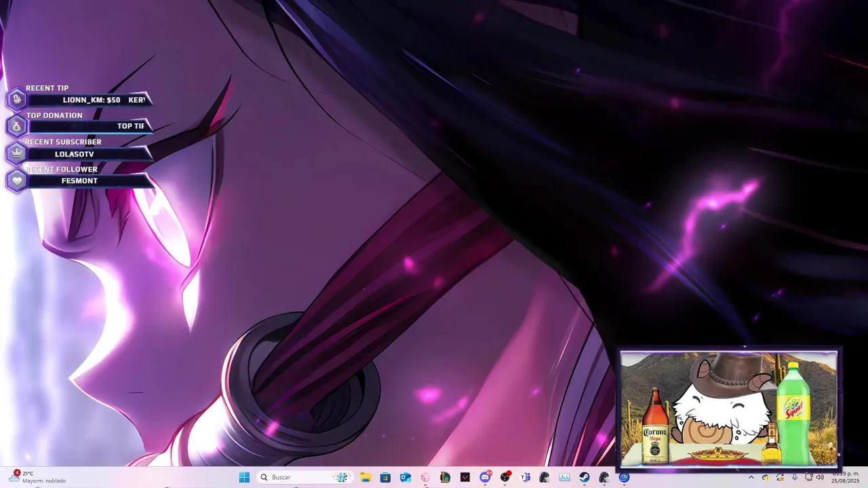The height and width of the screenshot is (488, 868).
Task: Click the sync arrows tray icon
Action: pyautogui.click(x=781, y=478)
